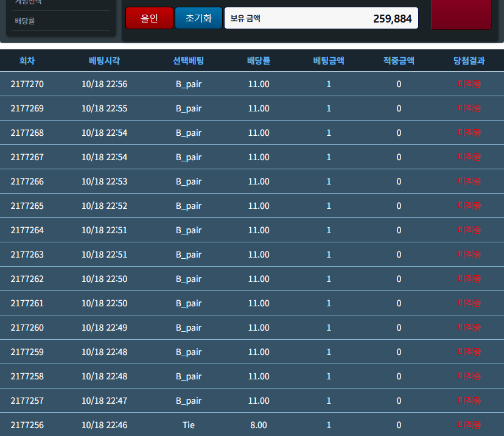
Task: Click B_pair in the 2177270 row
Action: coord(189,84)
